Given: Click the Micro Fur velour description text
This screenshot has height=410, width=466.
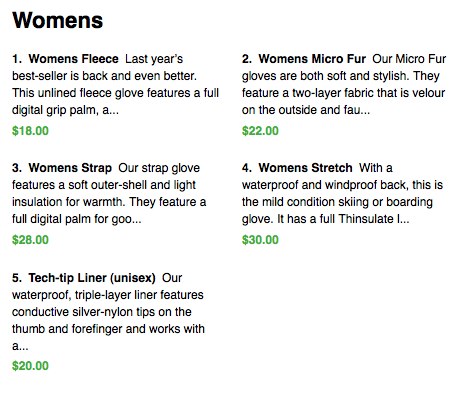Looking at the screenshot, I should (x=344, y=85).
